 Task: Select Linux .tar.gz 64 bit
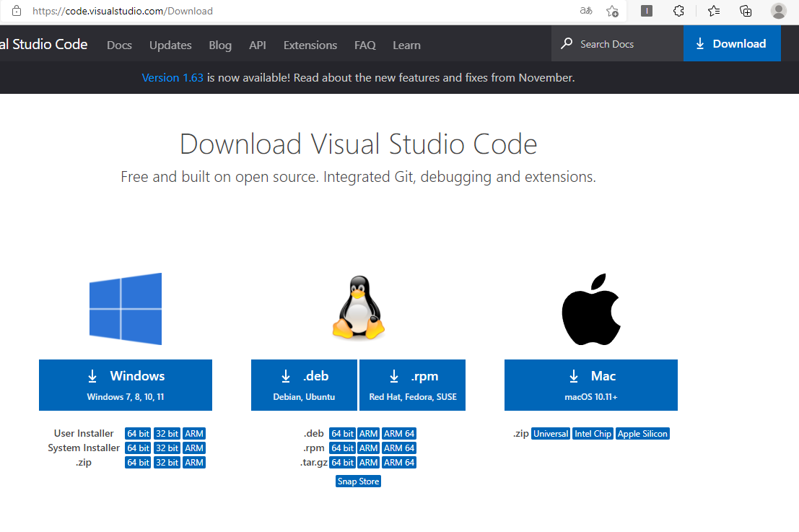click(342, 462)
